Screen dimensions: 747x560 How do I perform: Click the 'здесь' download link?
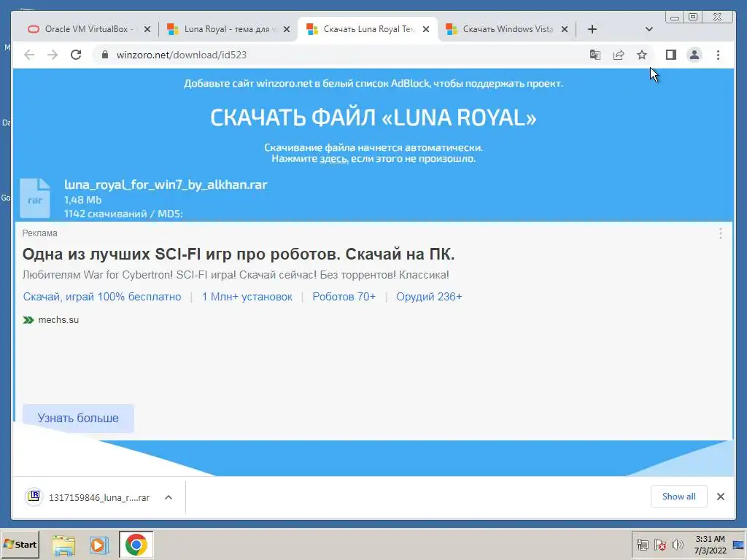[x=333, y=158]
